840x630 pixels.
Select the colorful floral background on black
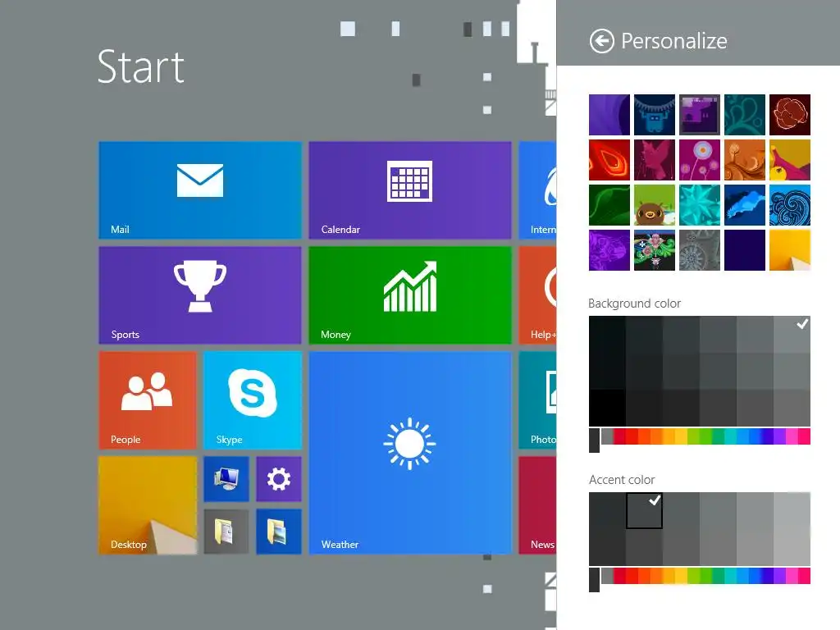[654, 250]
